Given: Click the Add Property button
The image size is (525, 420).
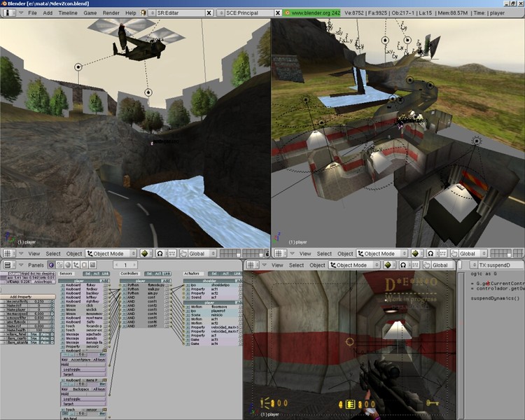Looking at the screenshot, I should (28, 297).
